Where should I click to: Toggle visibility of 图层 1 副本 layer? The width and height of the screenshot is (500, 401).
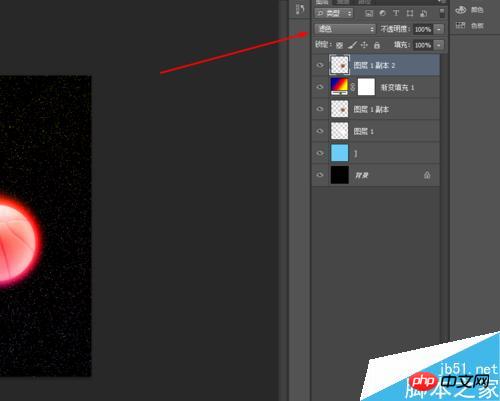[x=320, y=109]
